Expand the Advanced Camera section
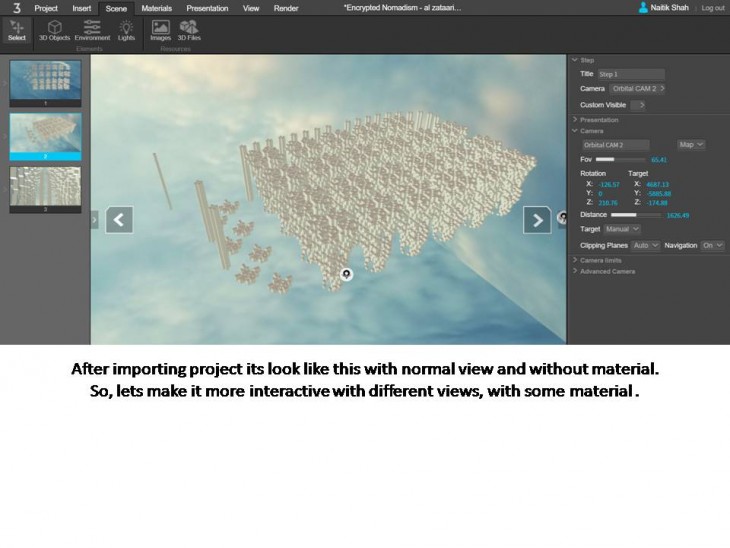The image size is (730, 548). [607, 271]
